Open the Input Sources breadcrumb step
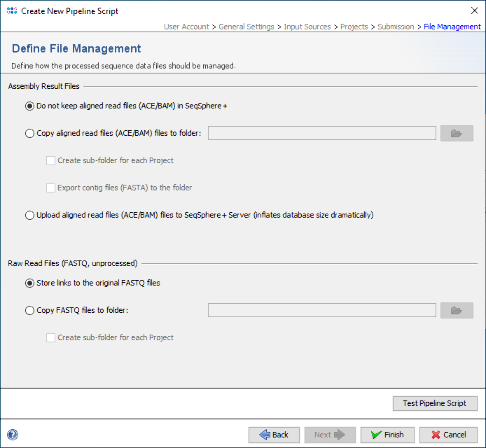 pyautogui.click(x=307, y=27)
